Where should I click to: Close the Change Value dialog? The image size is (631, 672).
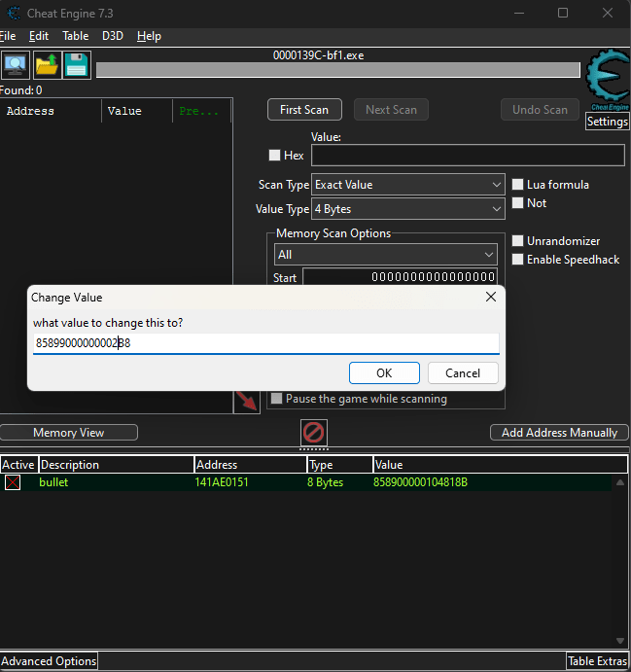click(491, 297)
